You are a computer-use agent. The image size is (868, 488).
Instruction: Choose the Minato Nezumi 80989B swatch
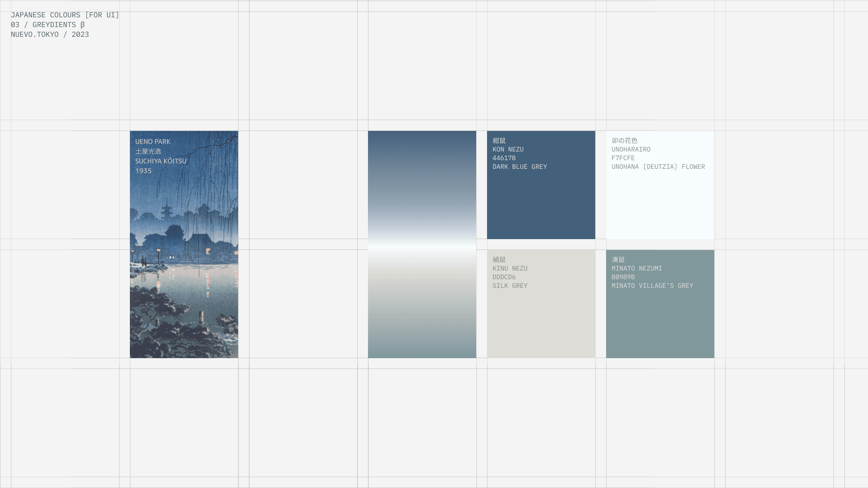tap(660, 304)
